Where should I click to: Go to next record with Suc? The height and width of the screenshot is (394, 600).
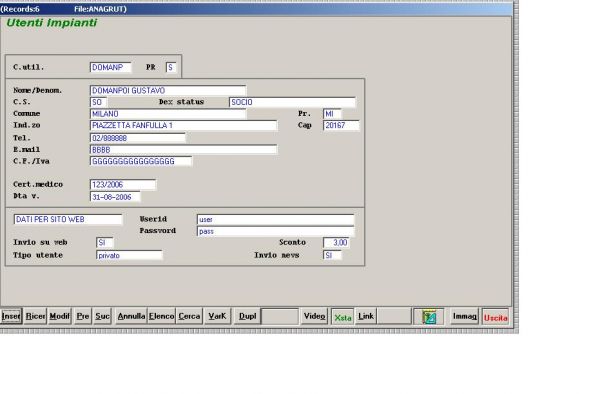tap(102, 316)
